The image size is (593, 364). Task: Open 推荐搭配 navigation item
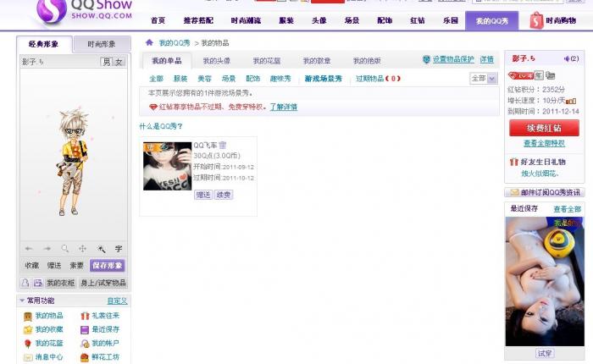(x=198, y=20)
